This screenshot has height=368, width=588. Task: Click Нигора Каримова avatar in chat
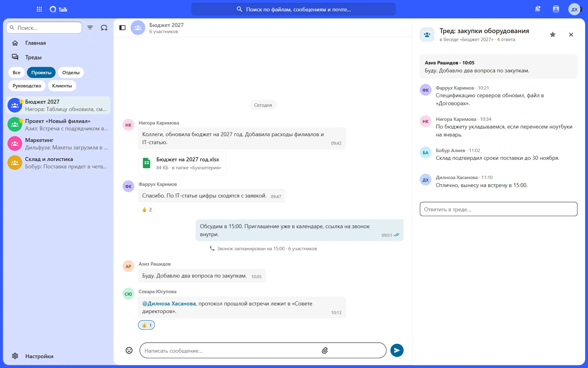point(128,125)
